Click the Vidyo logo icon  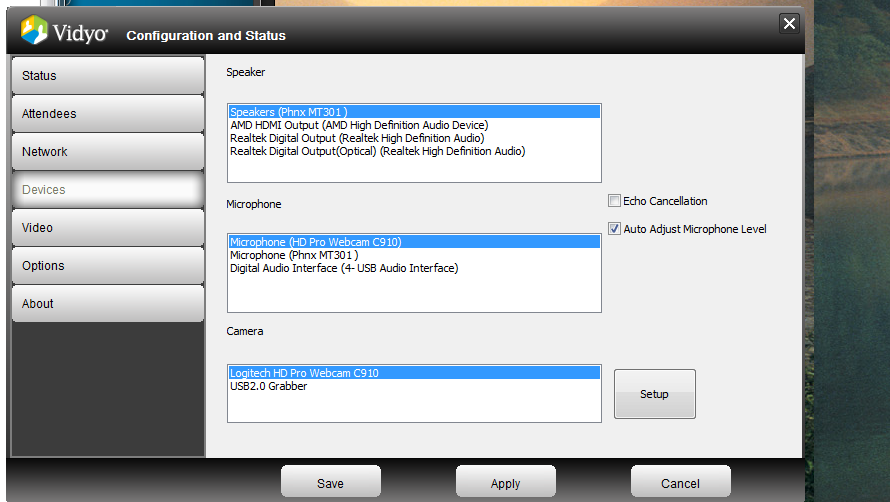34,31
